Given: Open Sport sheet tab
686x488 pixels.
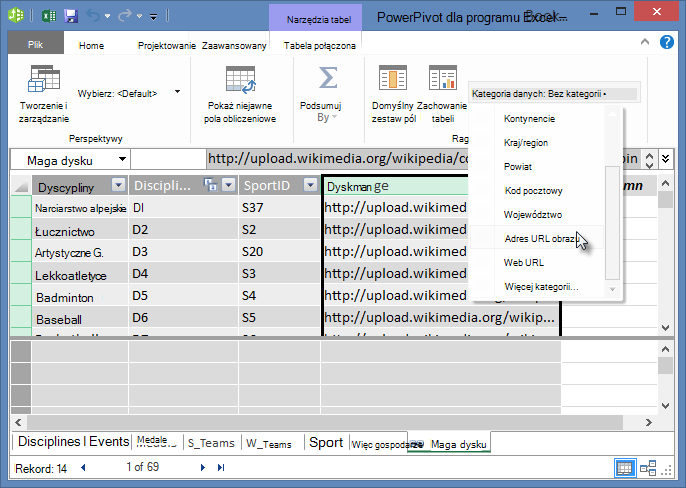Looking at the screenshot, I should pos(326,442).
